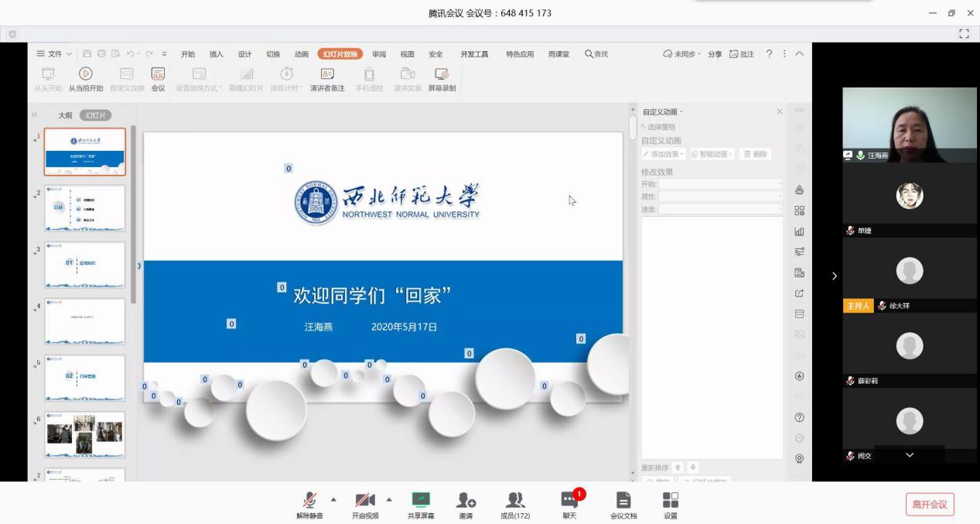Select slide 6 thumbnail with photos
Image resolution: width=980 pixels, height=524 pixels.
tap(85, 435)
